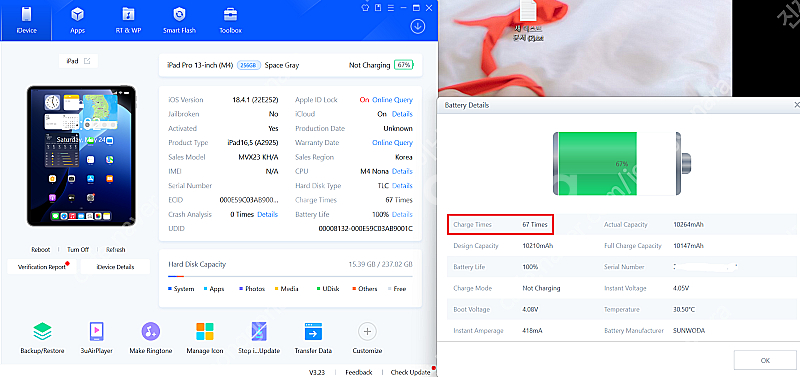This screenshot has width=800, height=377.
Task: Click the Temperature value 30.50°C
Action: (x=684, y=309)
